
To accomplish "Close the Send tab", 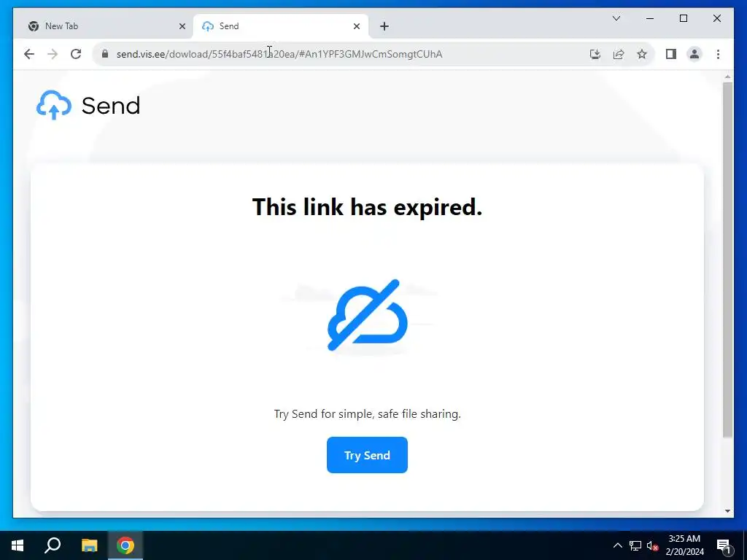I will coord(356,26).
